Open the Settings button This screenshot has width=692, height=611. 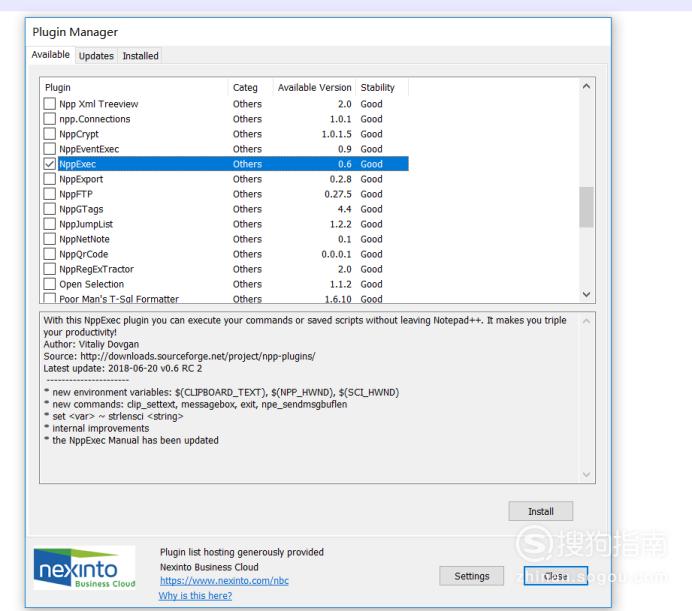tap(471, 576)
